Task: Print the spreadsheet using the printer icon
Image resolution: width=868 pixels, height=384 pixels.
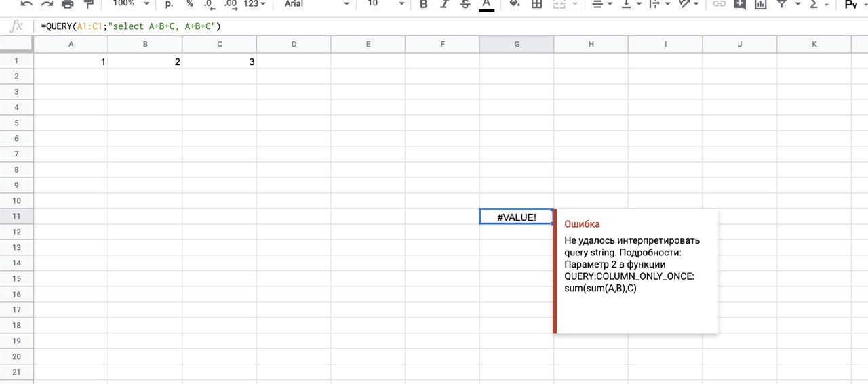Action: click(68, 4)
